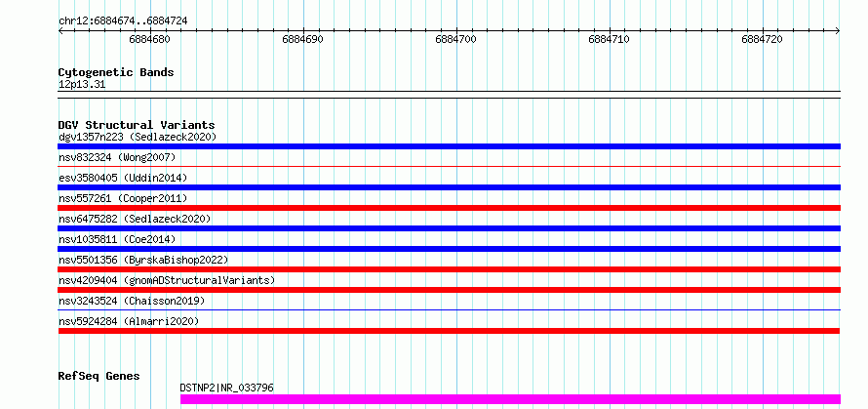Click the chr12:6884674..6884724 region label
Image resolution: width=868 pixels, height=409 pixels.
pos(123,21)
